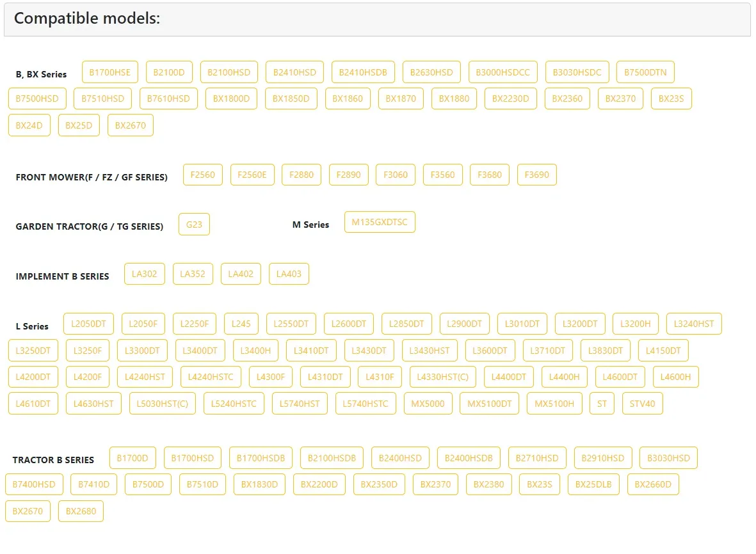Click the L4150DT model tag
The width and height of the screenshot is (756, 554).
(x=663, y=350)
